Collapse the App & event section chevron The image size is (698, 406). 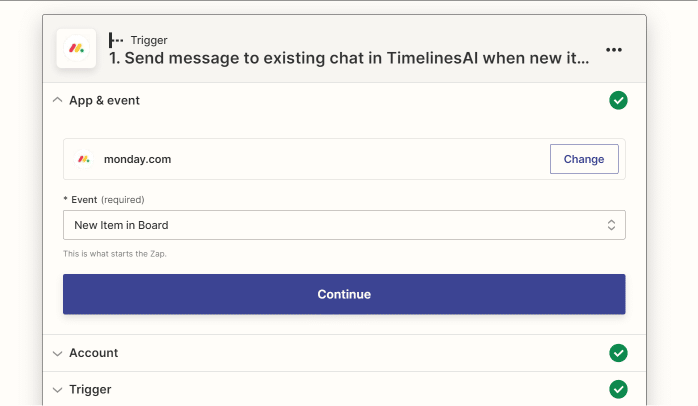click(x=57, y=100)
